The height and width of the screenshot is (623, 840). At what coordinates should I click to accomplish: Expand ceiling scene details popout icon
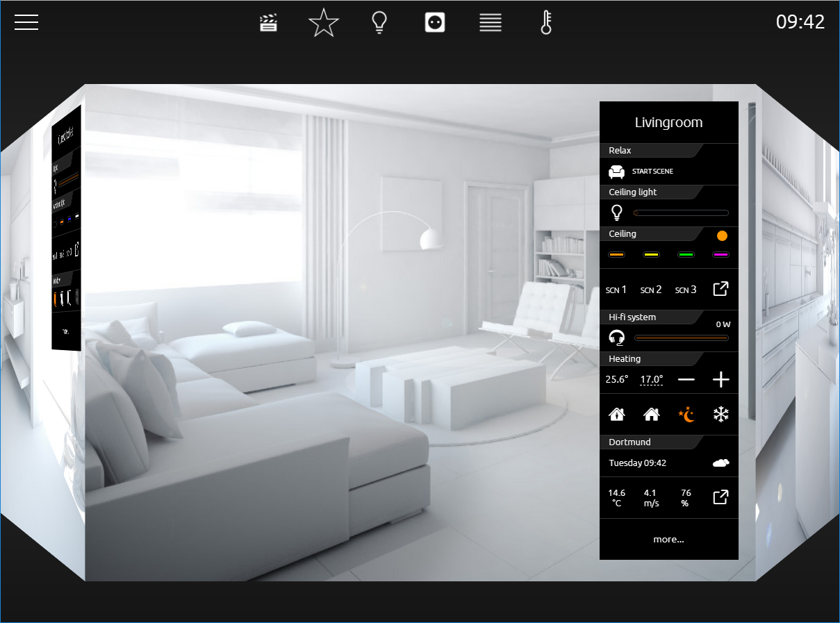[x=721, y=289]
